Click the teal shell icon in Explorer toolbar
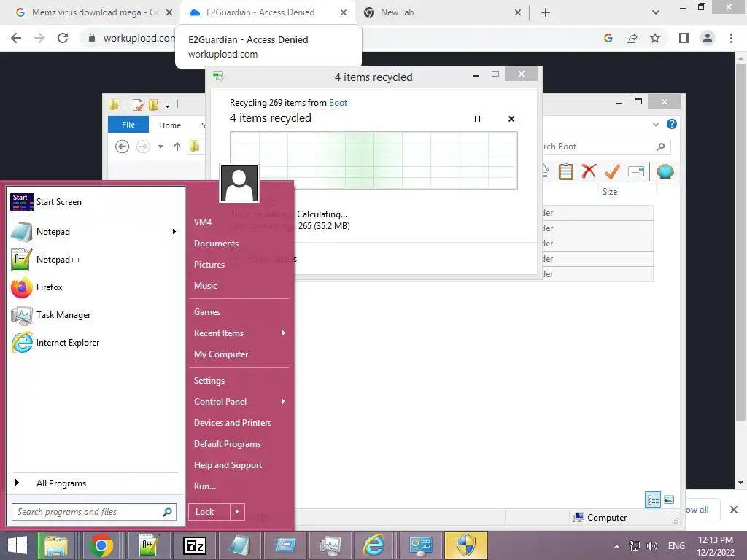The image size is (747, 560). click(x=665, y=171)
